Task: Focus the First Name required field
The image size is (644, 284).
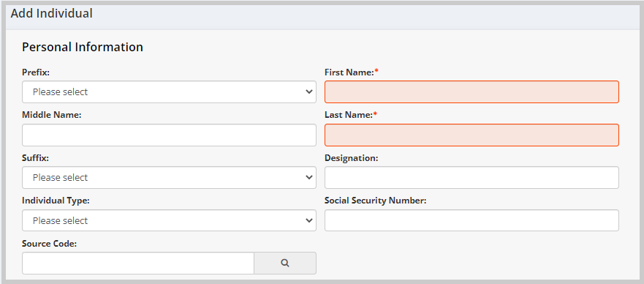Action: [x=471, y=92]
